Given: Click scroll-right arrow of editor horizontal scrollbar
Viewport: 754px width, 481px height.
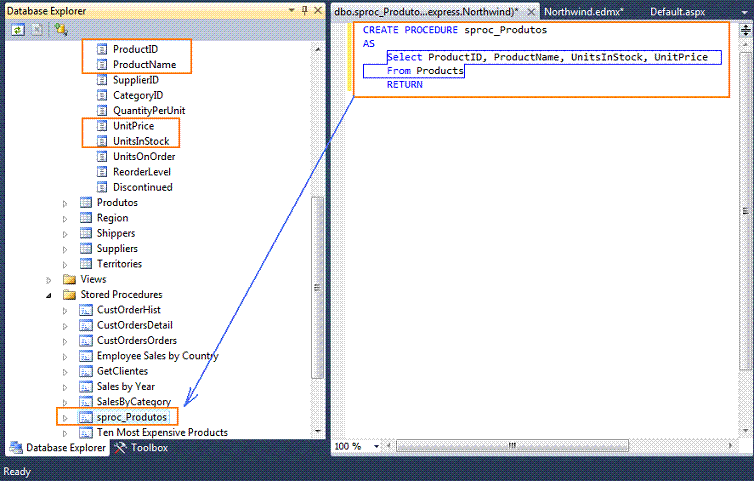Looking at the screenshot, I should 730,446.
